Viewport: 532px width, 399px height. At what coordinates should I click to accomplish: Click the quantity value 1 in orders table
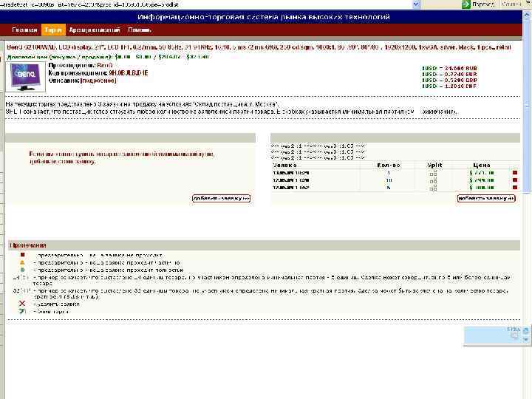(x=389, y=173)
